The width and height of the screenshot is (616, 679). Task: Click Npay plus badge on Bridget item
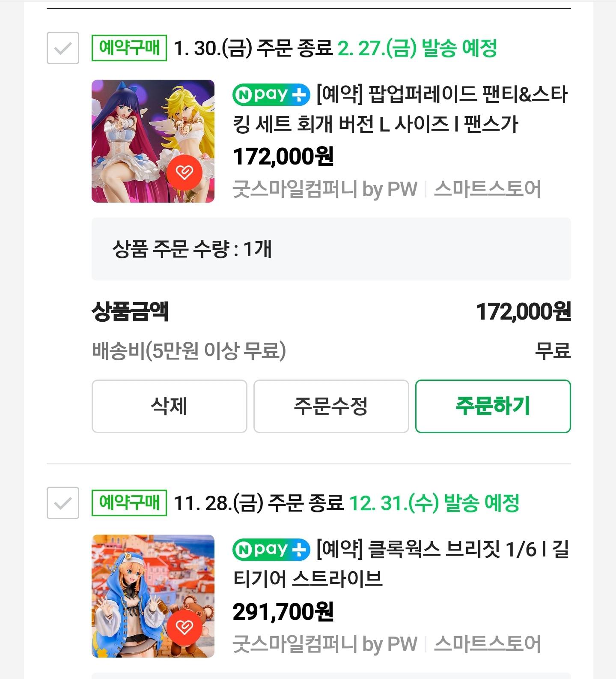(x=271, y=550)
